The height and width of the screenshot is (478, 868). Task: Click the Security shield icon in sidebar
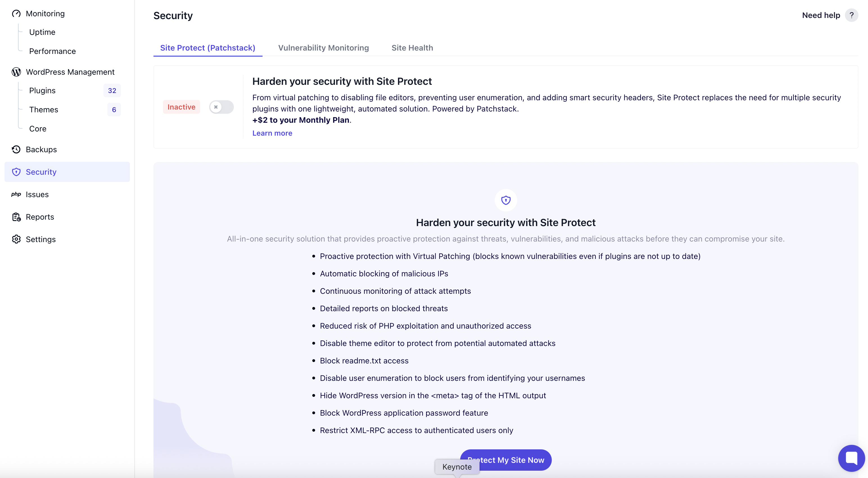(16, 172)
